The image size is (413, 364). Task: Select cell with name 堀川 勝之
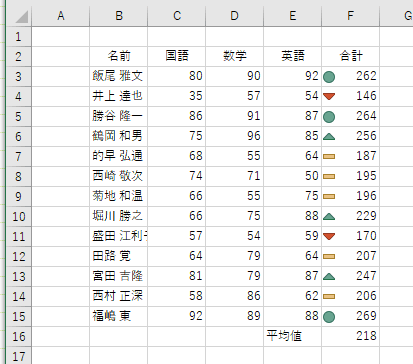119,216
